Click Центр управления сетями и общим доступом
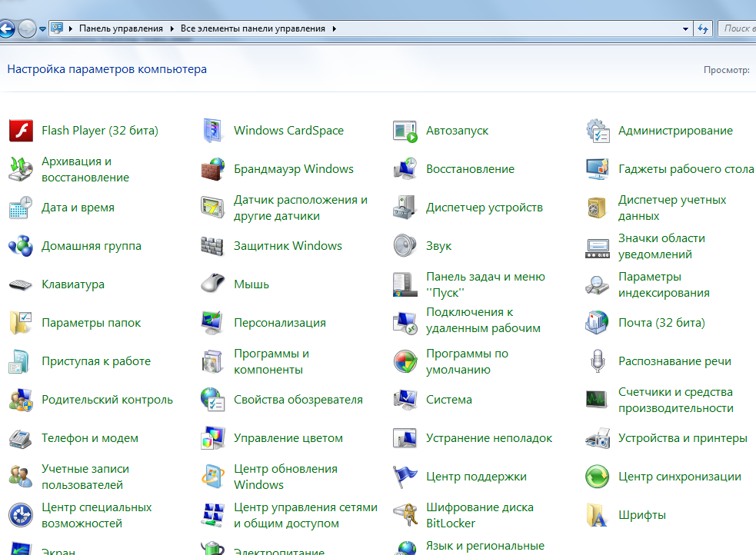This screenshot has width=756, height=555. 305,516
